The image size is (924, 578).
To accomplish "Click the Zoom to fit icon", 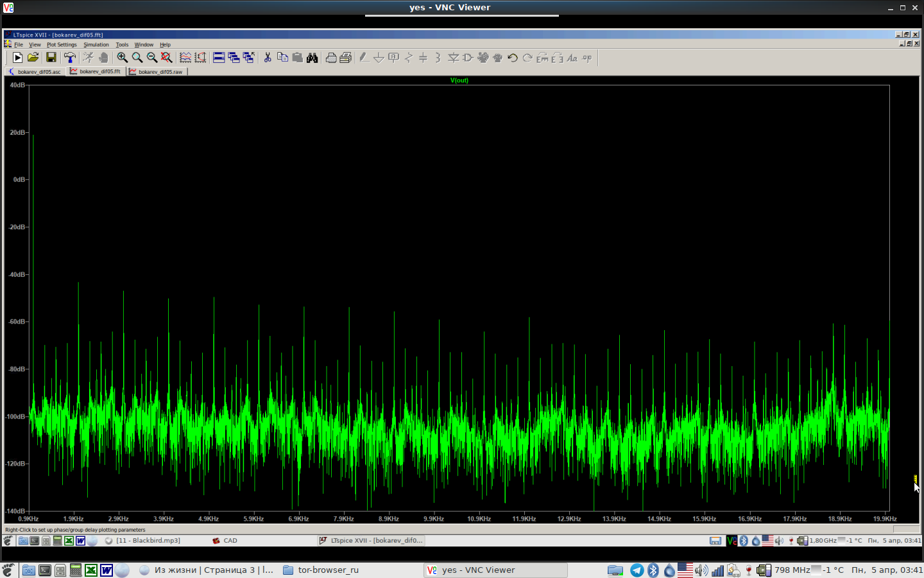I will [167, 58].
